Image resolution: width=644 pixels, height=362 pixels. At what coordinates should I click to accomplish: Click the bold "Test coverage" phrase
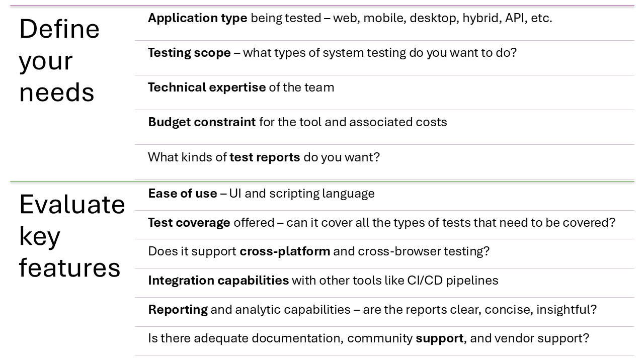pyautogui.click(x=189, y=223)
